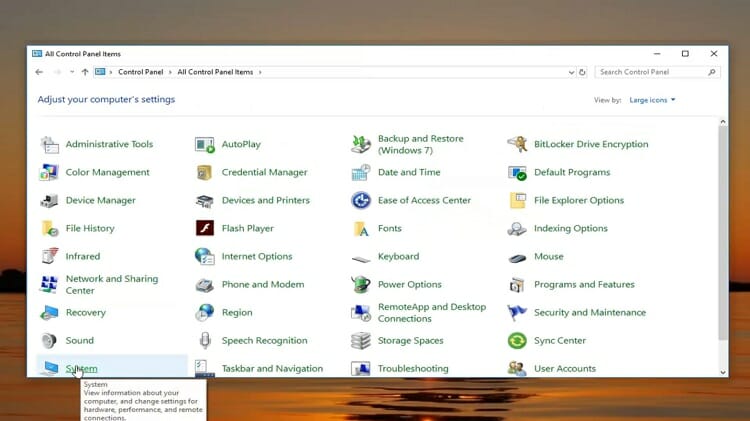Image resolution: width=750 pixels, height=421 pixels.
Task: Open RemoteApp and Desktop Connections icon
Action: click(x=361, y=312)
